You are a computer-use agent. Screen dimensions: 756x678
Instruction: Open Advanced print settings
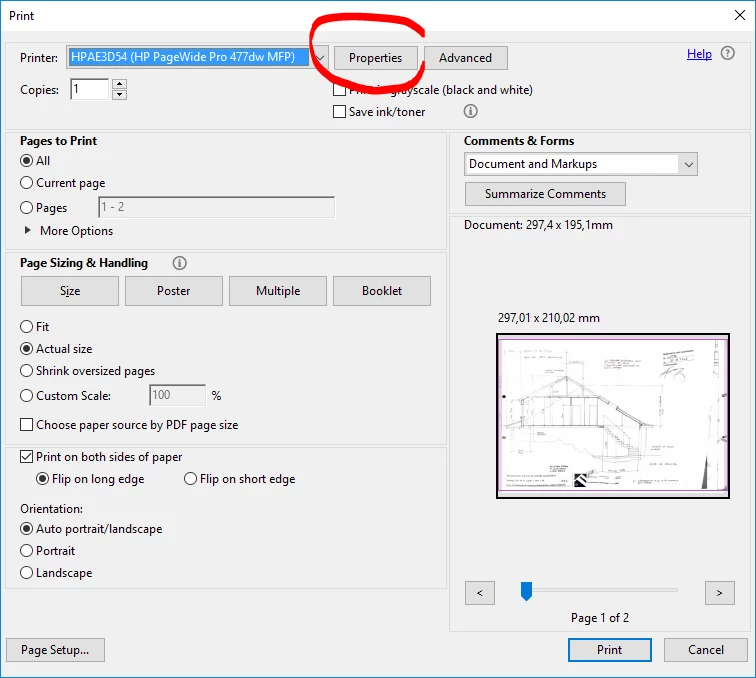[x=465, y=58]
